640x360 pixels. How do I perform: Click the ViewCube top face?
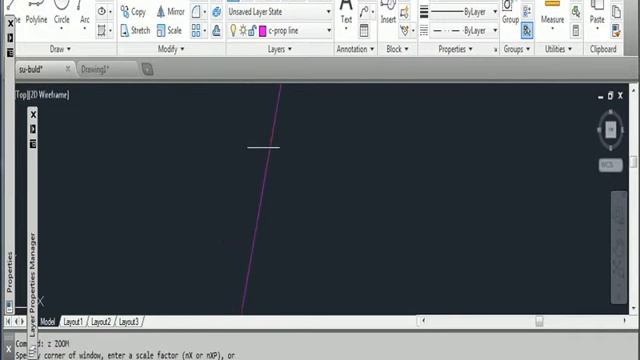click(610, 130)
